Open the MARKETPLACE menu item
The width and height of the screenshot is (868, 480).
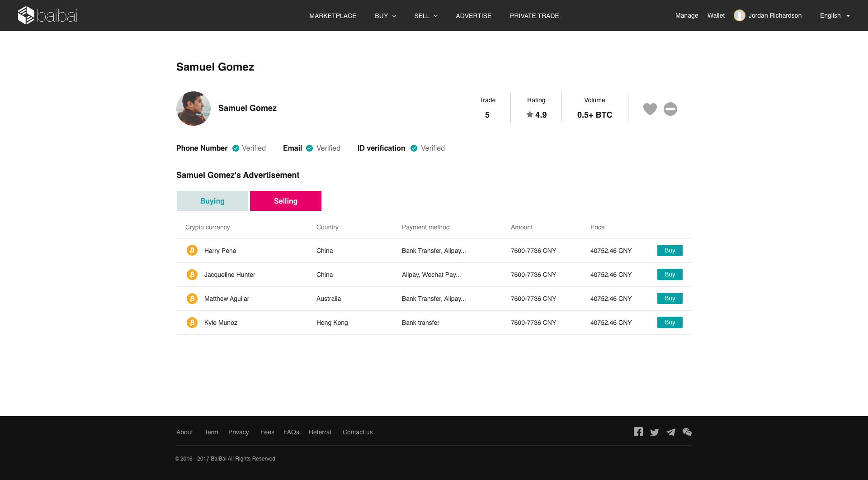333,16
